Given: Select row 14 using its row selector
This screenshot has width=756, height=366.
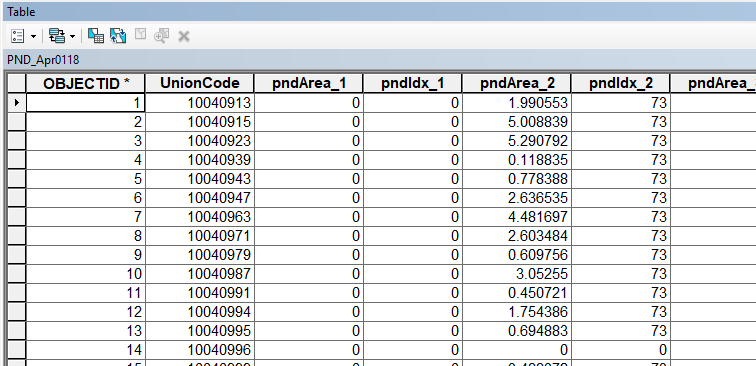Looking at the screenshot, I should pyautogui.click(x=16, y=350).
